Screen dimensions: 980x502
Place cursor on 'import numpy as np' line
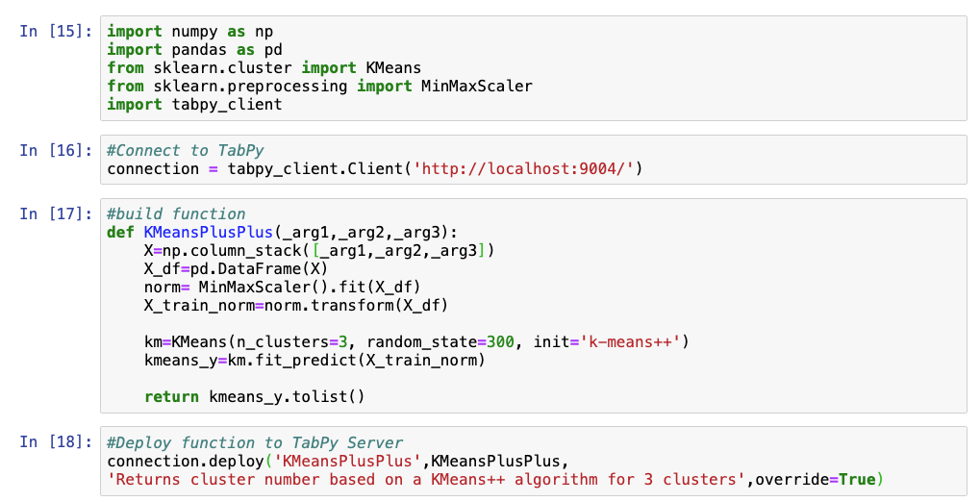coord(189,32)
